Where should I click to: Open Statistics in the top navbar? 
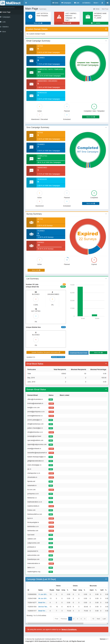(x=86, y=3)
